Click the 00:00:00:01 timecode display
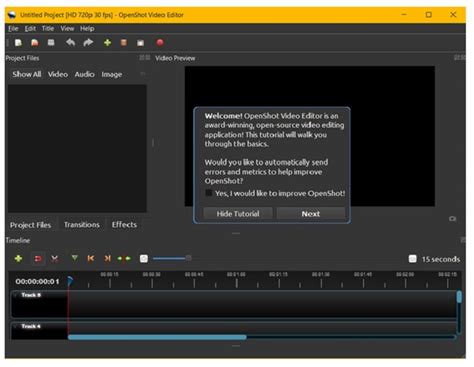 pyautogui.click(x=37, y=282)
